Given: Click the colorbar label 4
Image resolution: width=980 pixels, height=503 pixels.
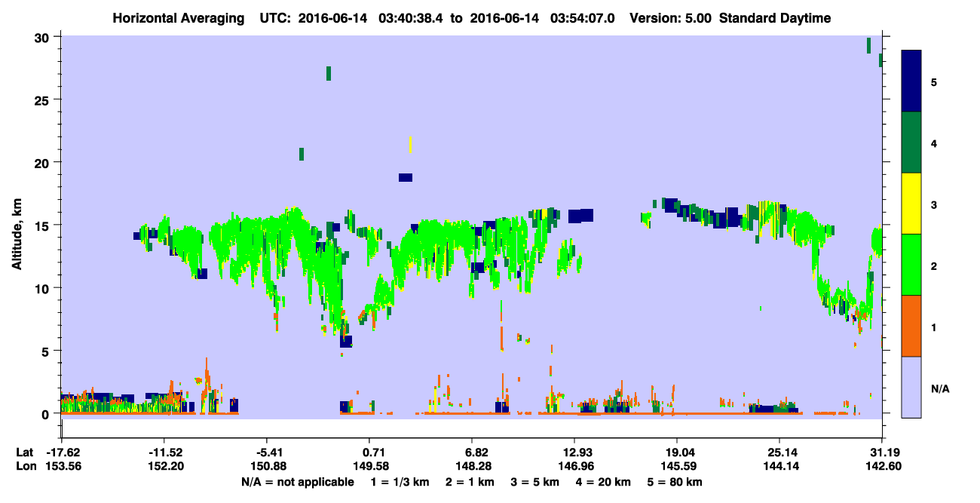Looking at the screenshot, I should click(x=934, y=143).
